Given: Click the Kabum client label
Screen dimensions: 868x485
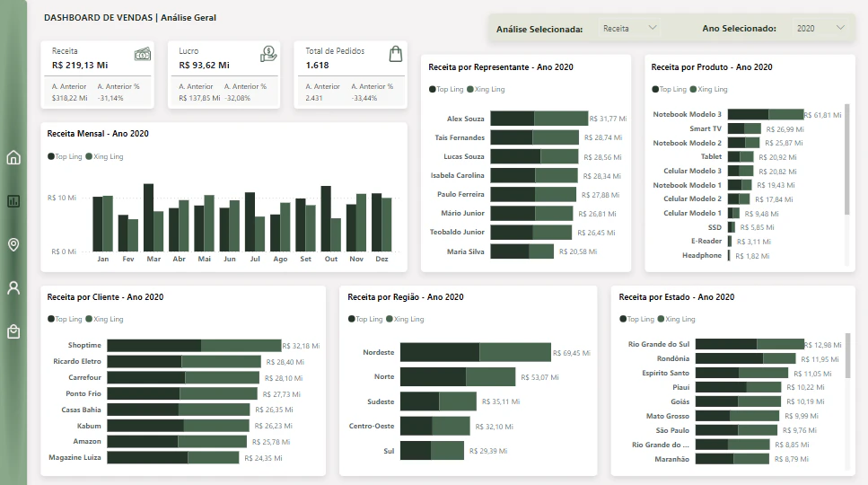Looking at the screenshot, I should coord(89,426).
